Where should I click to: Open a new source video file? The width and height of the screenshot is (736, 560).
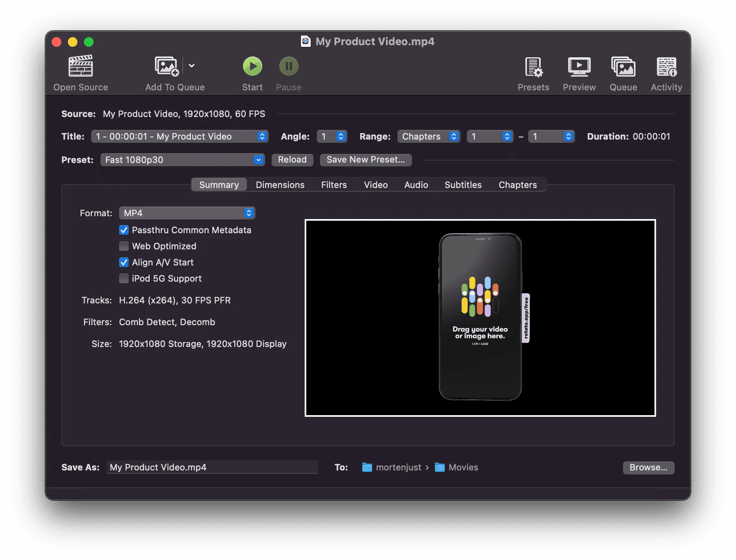pyautogui.click(x=80, y=73)
